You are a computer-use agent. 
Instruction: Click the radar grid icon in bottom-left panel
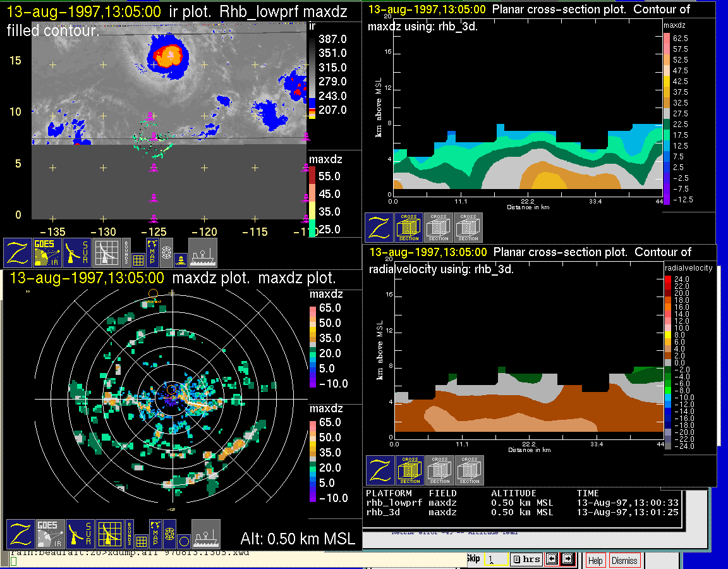[x=107, y=534]
